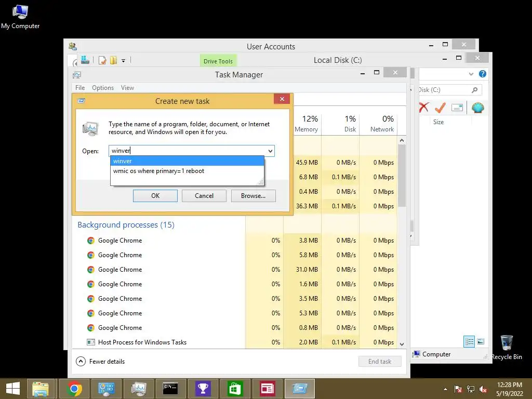Close the Create new task dialog
The height and width of the screenshot is (399, 532).
pos(282,99)
